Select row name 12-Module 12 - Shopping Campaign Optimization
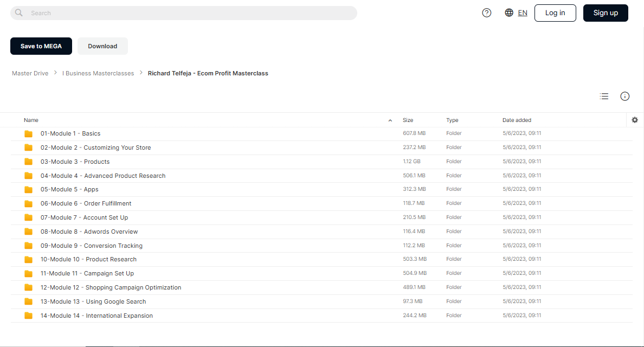The width and height of the screenshot is (644, 347). pyautogui.click(x=111, y=287)
